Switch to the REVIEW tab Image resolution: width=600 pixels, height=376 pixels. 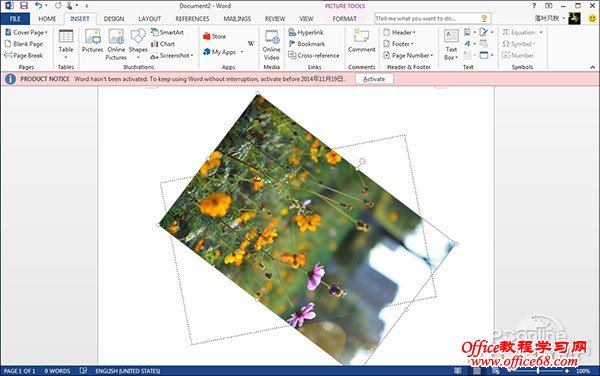pyautogui.click(x=275, y=19)
